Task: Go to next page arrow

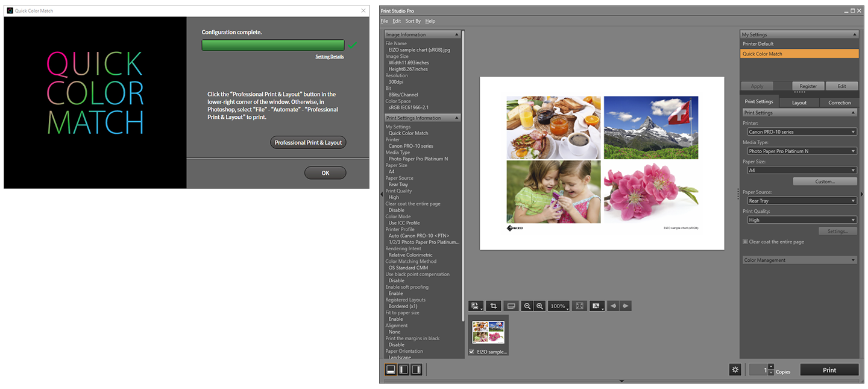Action: click(x=625, y=306)
